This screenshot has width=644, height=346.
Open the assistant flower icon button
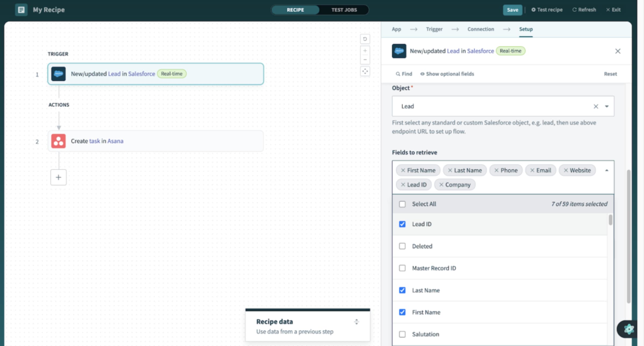628,329
